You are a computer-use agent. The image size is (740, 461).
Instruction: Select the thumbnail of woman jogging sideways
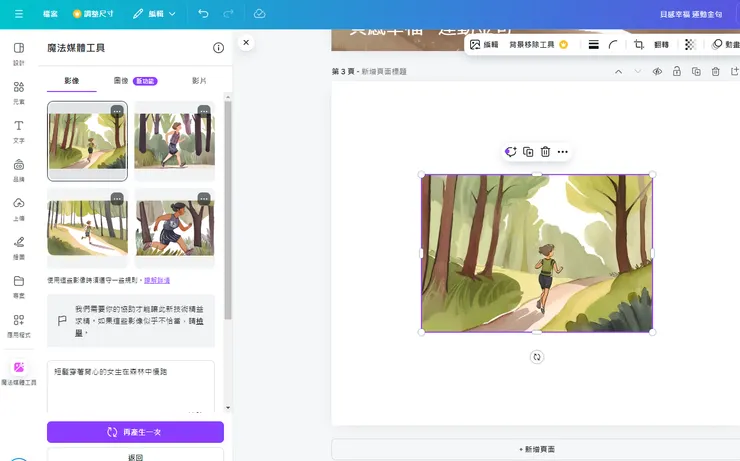175,141
